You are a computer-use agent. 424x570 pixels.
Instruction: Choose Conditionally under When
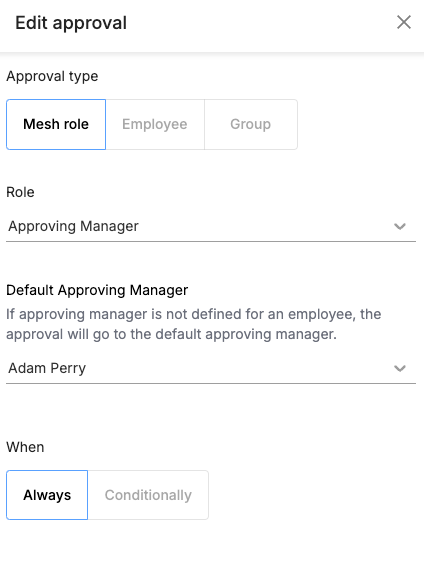click(x=148, y=495)
